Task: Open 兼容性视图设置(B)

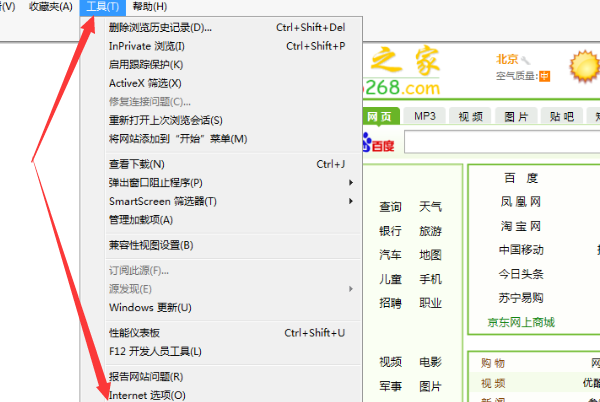Action: [x=234, y=245]
